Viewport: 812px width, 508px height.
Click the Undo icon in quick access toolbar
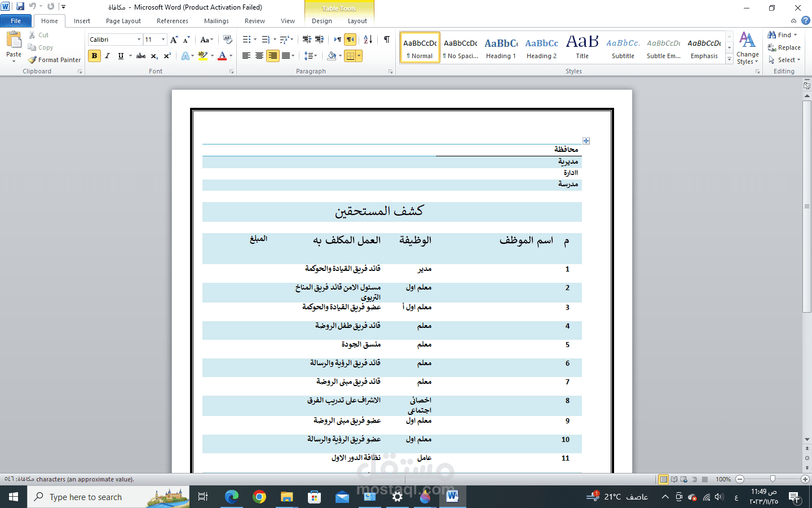tap(32, 7)
